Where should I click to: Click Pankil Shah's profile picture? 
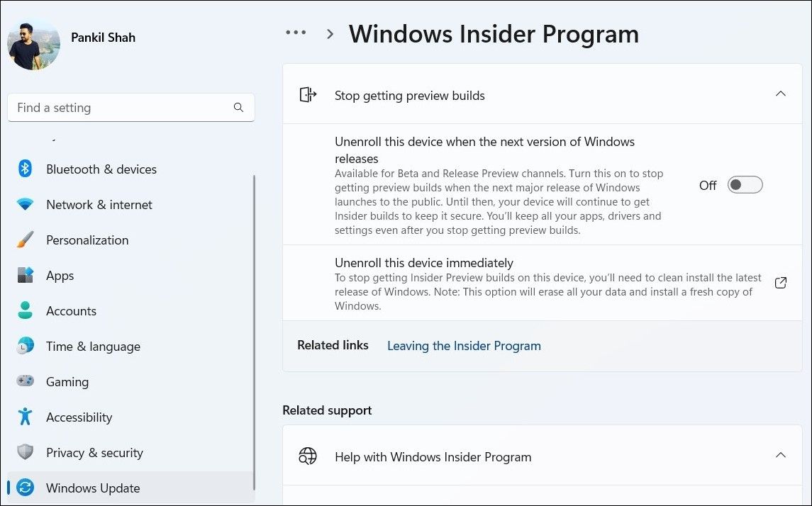pyautogui.click(x=33, y=44)
